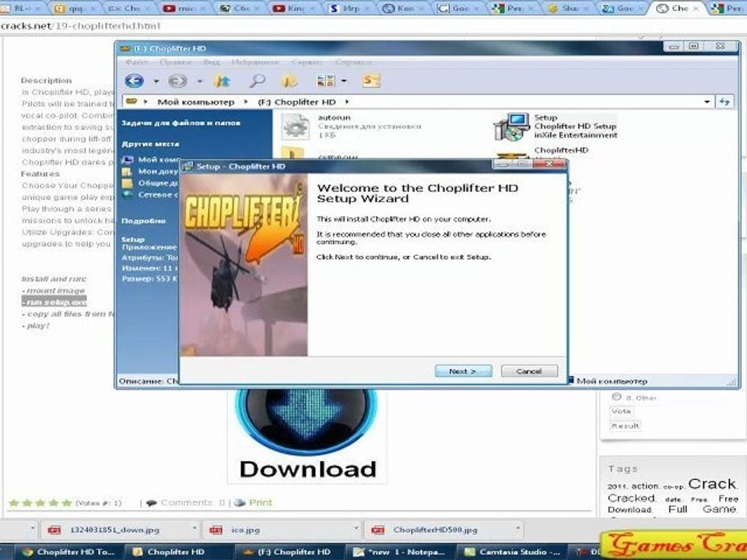Go Back in the Explorer toolbar
This screenshot has height=560, width=747.
pyautogui.click(x=135, y=81)
